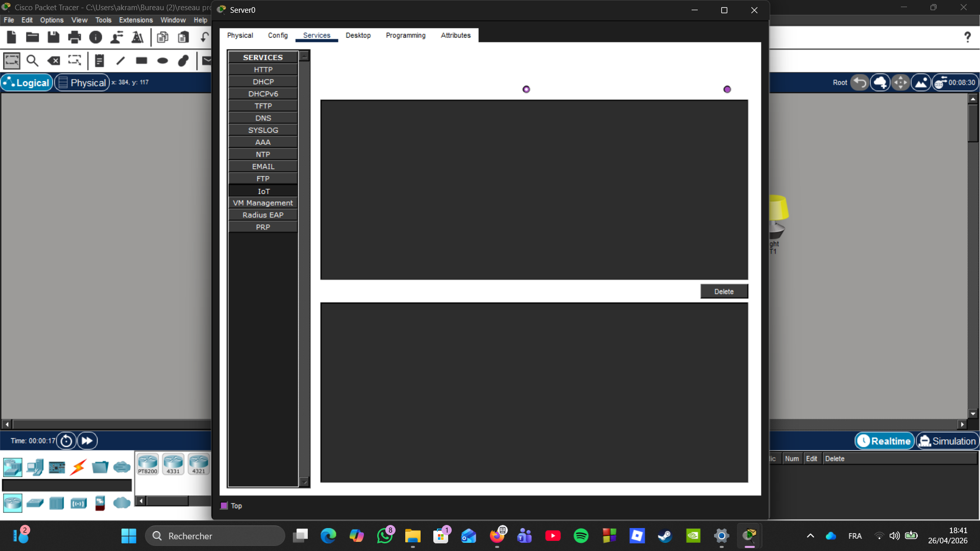Click the Delete button under the list

pyautogui.click(x=724, y=291)
